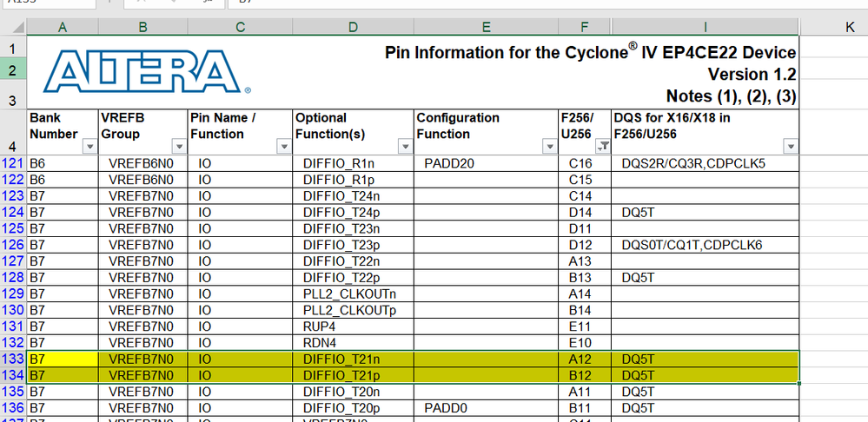
Task: Click the 'RUP4' cell
Action: (x=353, y=326)
